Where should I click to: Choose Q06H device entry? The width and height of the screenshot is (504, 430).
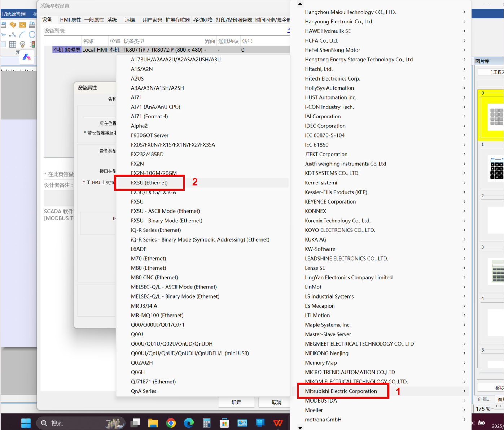point(203,372)
